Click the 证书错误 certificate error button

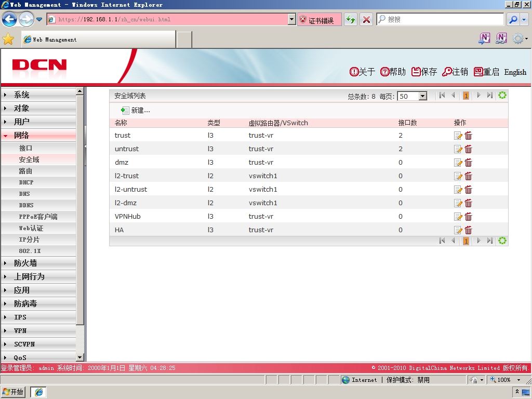[x=320, y=20]
